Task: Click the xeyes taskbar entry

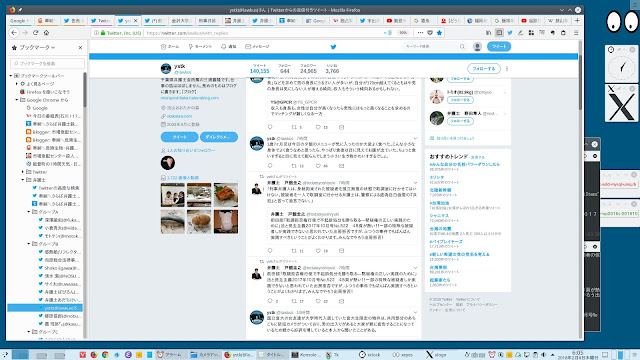Action: click(x=403, y=355)
